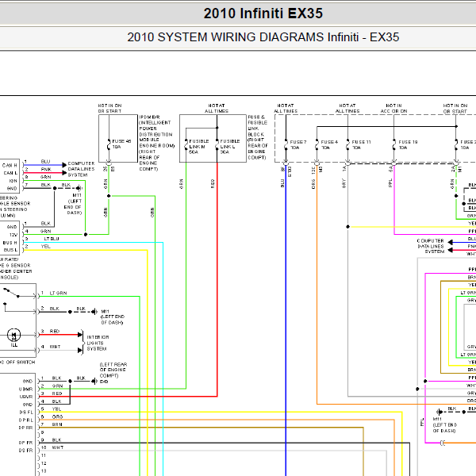
Task: Click the "DP RL" terminal label
Action: click(26, 420)
